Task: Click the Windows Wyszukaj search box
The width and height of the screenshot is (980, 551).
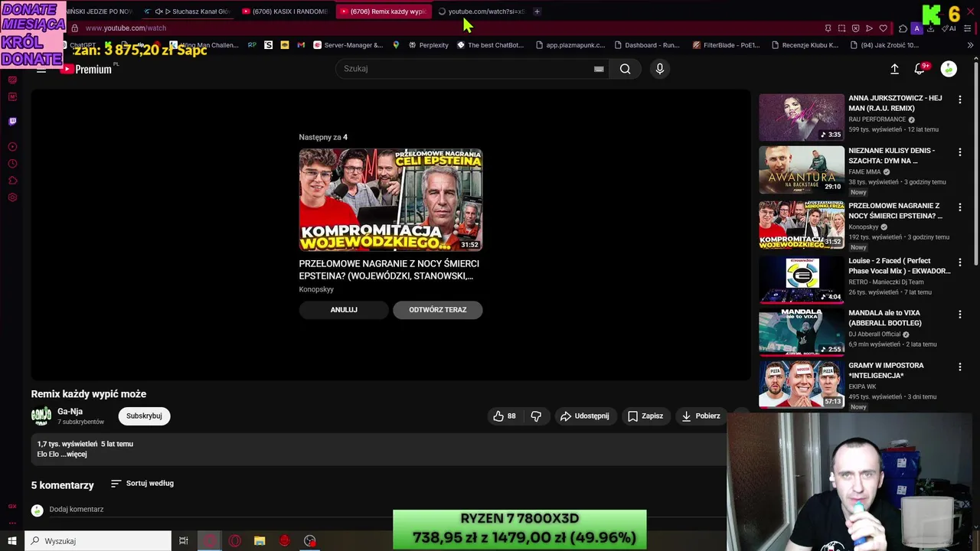Action: [x=98, y=541]
